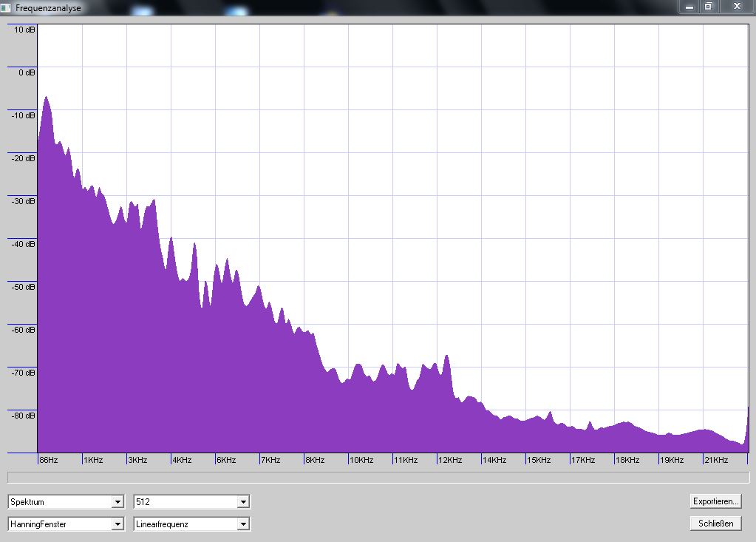Click the Frequenzanalyse window icon
The image size is (756, 542).
point(6,7)
